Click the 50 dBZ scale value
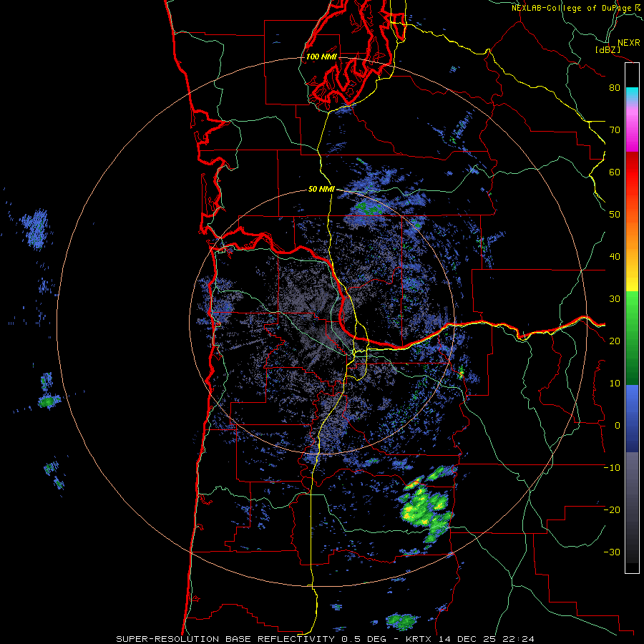 [615, 215]
